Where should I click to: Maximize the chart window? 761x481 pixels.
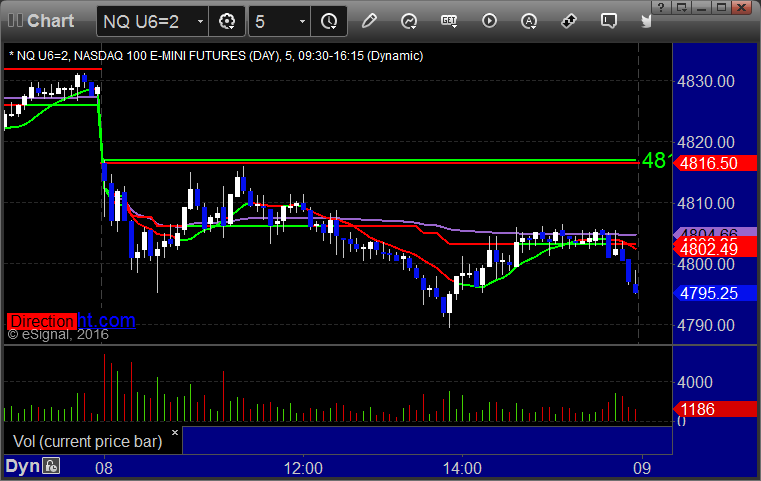722,7
